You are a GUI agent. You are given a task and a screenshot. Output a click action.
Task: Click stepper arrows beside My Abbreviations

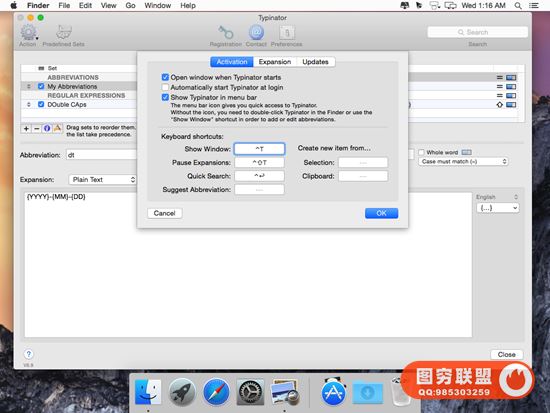(x=29, y=86)
